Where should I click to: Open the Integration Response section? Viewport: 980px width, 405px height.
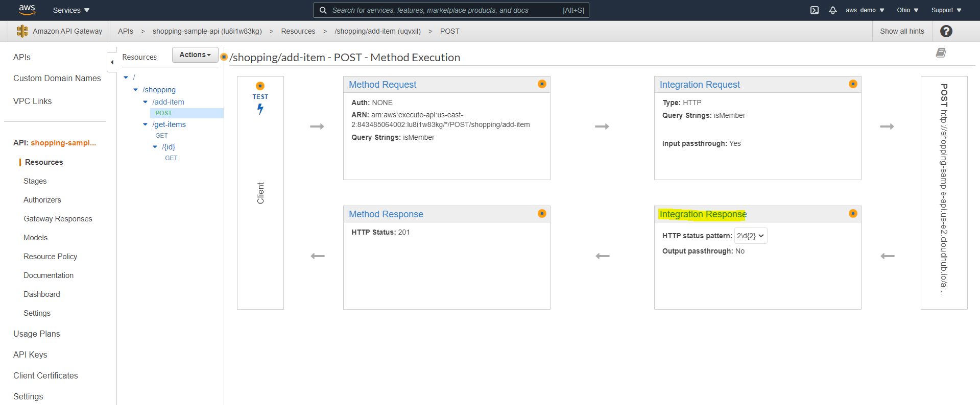[703, 214]
